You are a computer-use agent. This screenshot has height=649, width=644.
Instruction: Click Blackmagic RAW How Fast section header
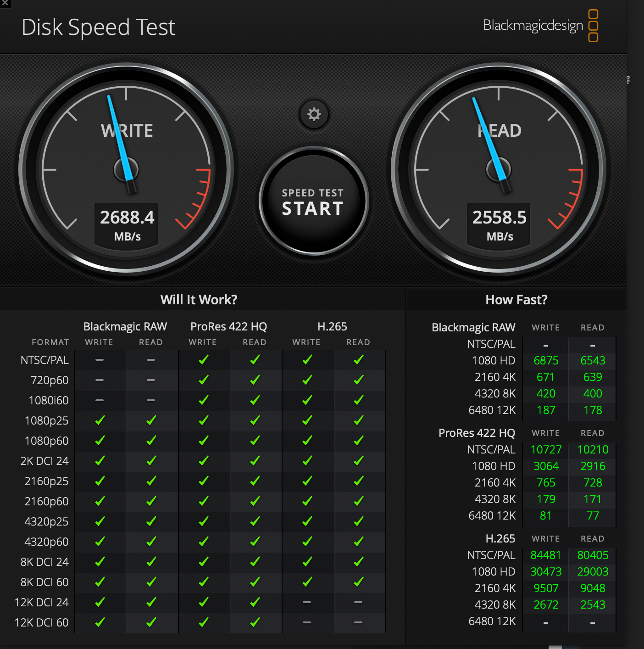coord(473,328)
